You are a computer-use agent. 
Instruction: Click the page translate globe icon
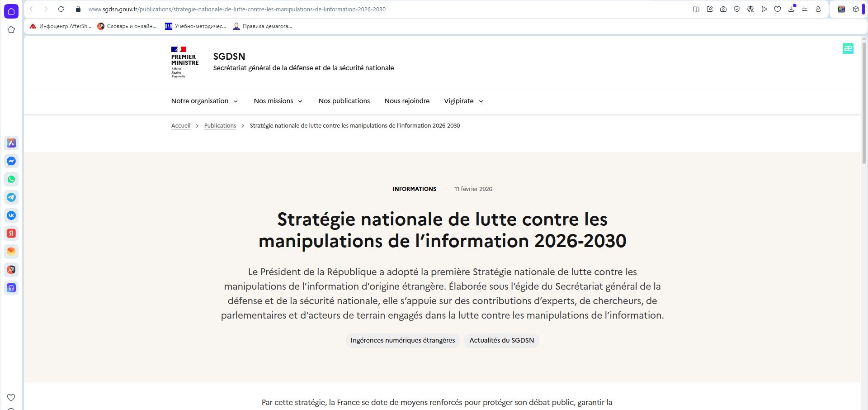pos(750,9)
